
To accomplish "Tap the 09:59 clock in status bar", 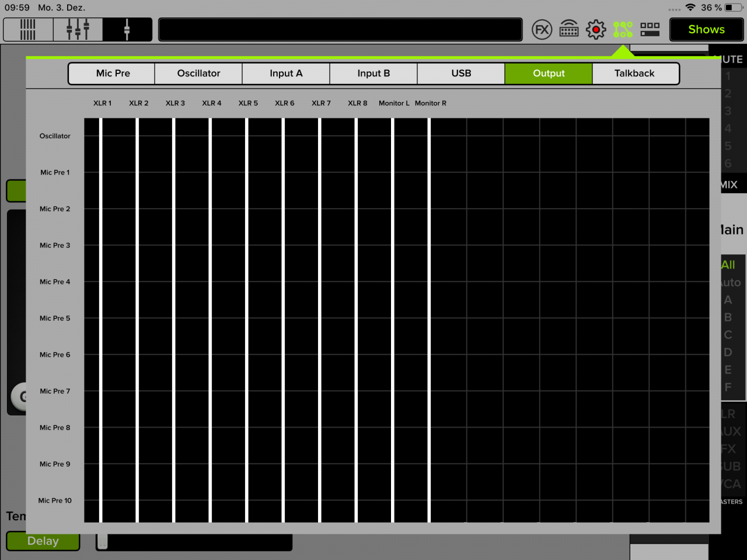I will 17,8.
